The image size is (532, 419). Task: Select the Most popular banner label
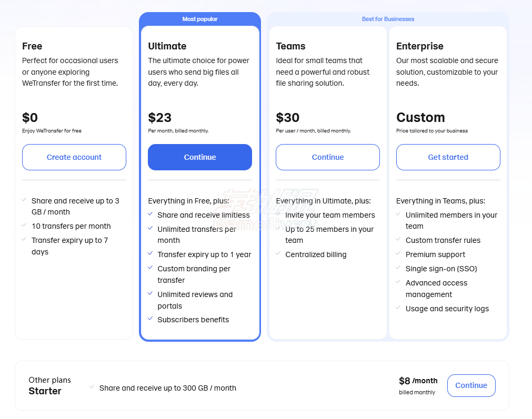click(x=200, y=19)
